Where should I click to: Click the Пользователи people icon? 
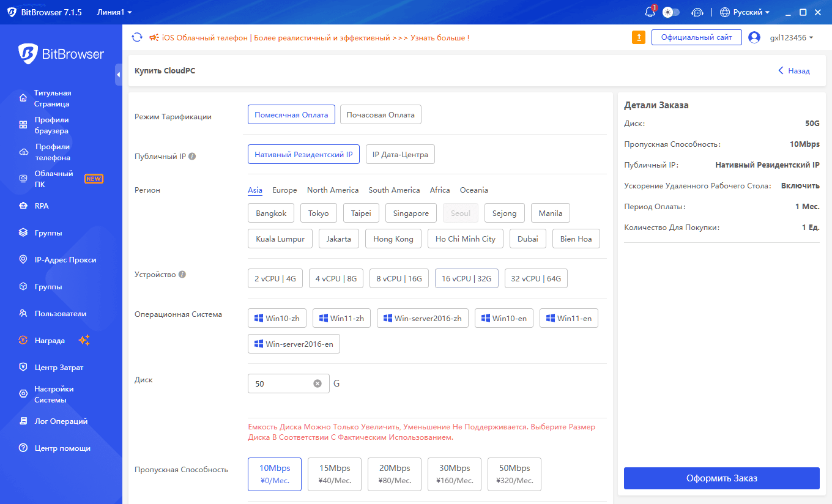pyautogui.click(x=23, y=314)
